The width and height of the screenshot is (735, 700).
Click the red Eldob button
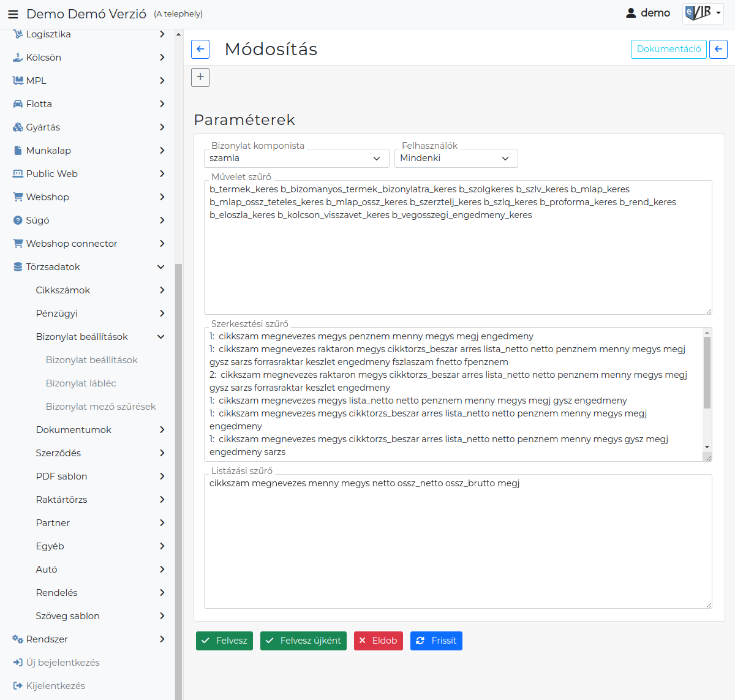tap(379, 641)
